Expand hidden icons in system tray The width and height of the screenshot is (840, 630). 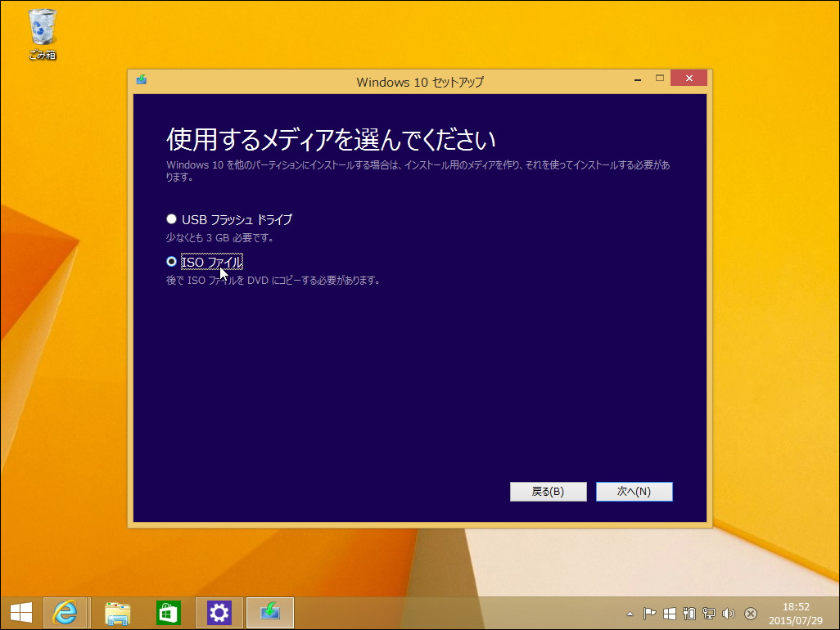pos(630,613)
